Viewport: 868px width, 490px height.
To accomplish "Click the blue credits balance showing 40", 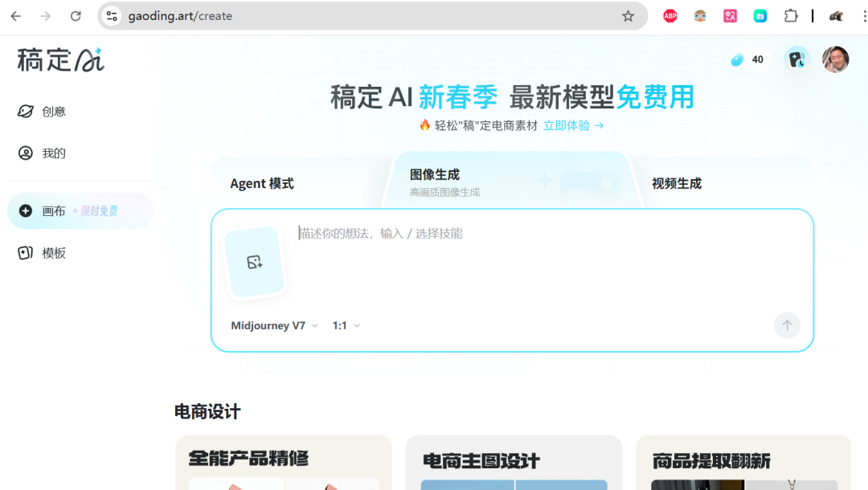I will coord(747,59).
